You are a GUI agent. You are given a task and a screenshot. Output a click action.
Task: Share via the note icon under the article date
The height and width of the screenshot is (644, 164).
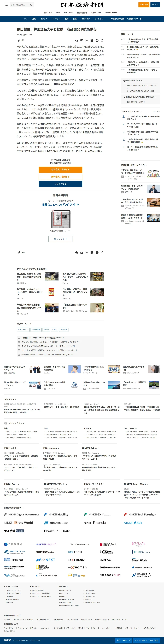tap(87, 40)
